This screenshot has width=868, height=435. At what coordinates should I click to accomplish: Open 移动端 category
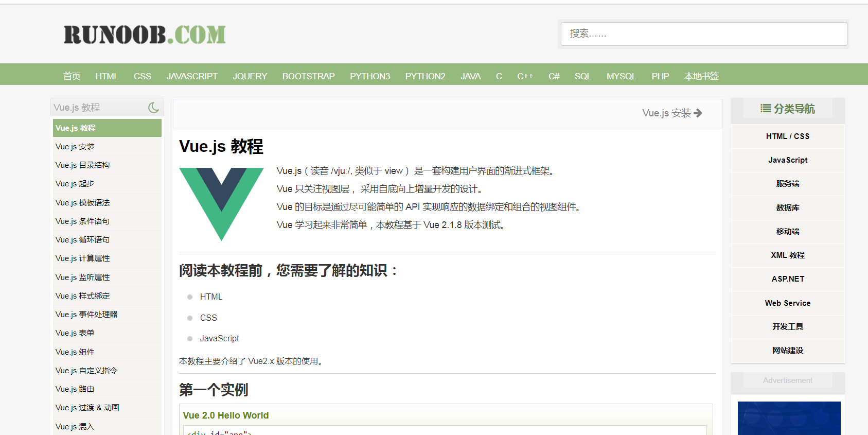click(x=788, y=232)
